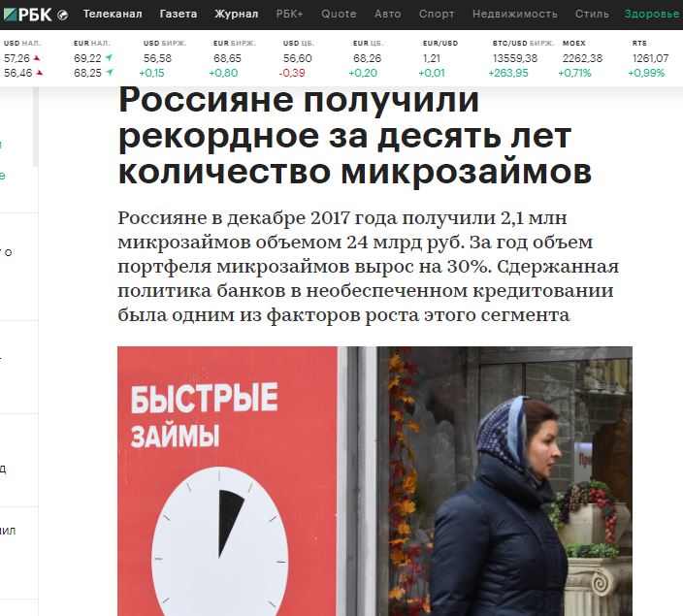Click the EUR НАЛ. green arrow indicator
This screenshot has height=616, width=683.
pyautogui.click(x=109, y=57)
